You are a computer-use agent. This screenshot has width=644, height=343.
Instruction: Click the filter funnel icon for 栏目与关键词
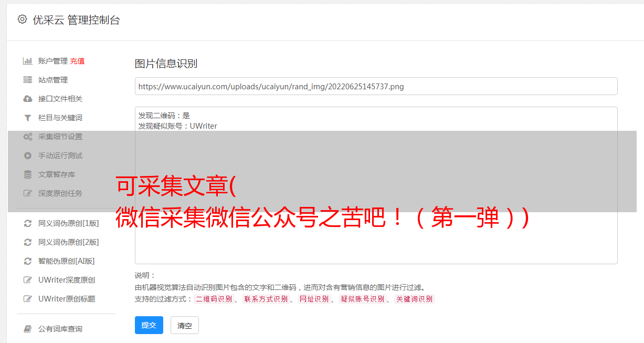[x=28, y=118]
